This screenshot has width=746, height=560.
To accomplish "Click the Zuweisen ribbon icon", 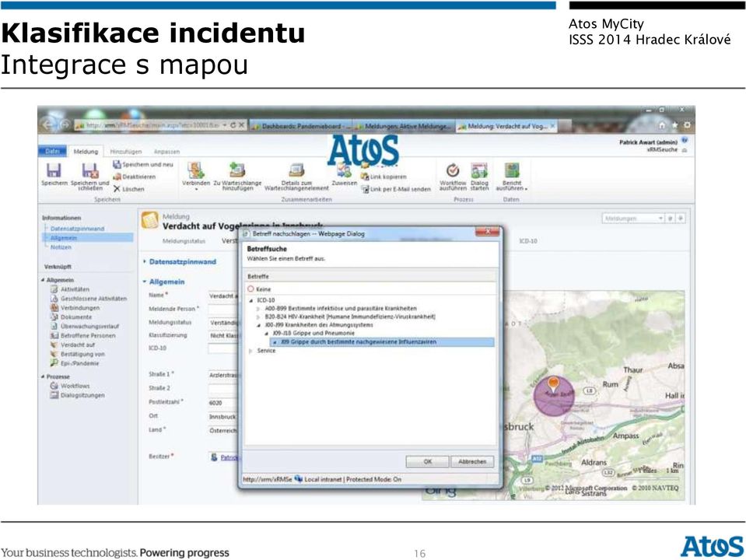I will pos(344,171).
